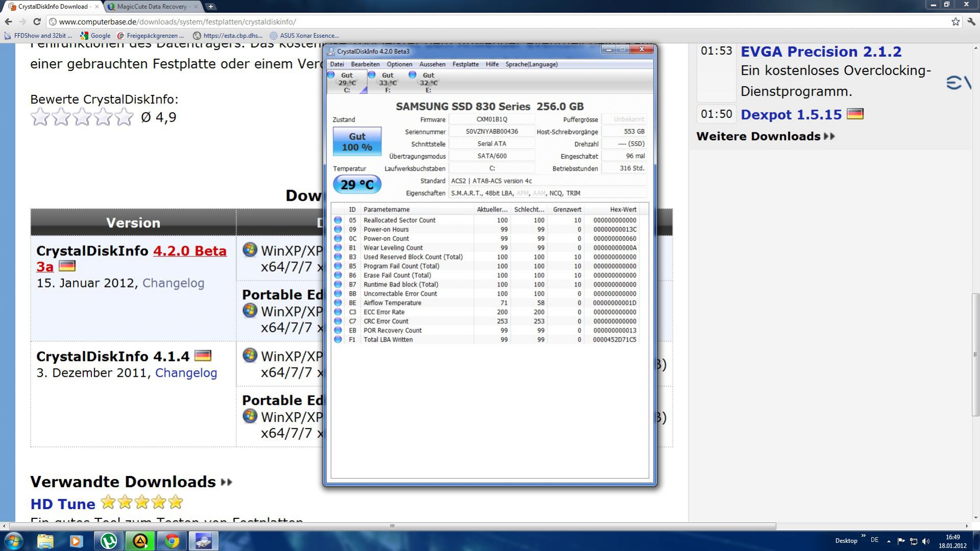The height and width of the screenshot is (551, 980).
Task: Open Windows Explorer from taskbar
Action: 45,541
